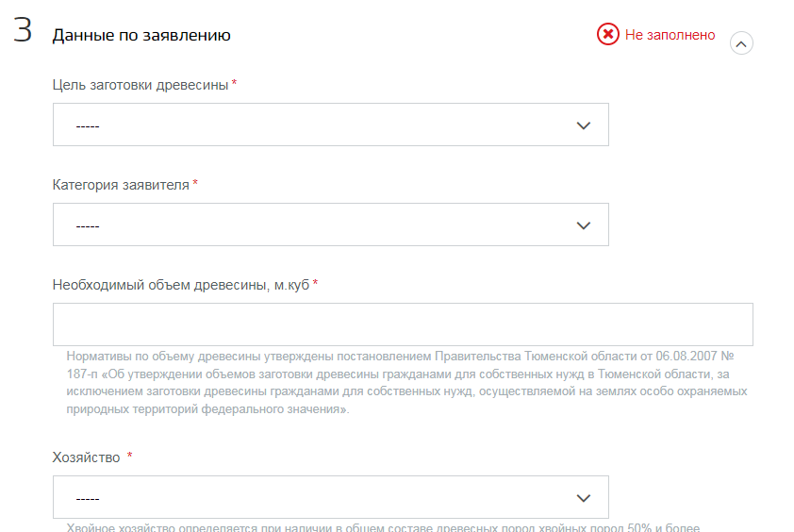The image size is (794, 532).
Task: Click the "Не заполнено" status text
Action: coord(670,35)
